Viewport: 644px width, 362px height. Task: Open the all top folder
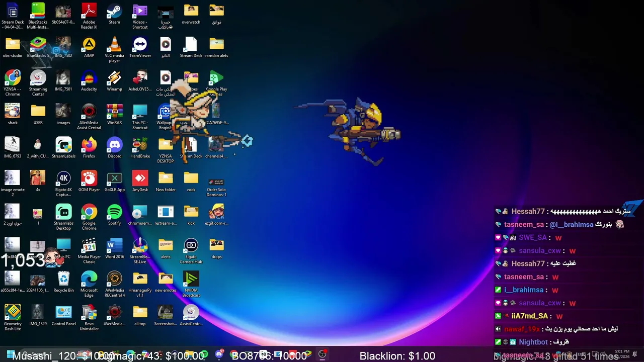pyautogui.click(x=140, y=316)
